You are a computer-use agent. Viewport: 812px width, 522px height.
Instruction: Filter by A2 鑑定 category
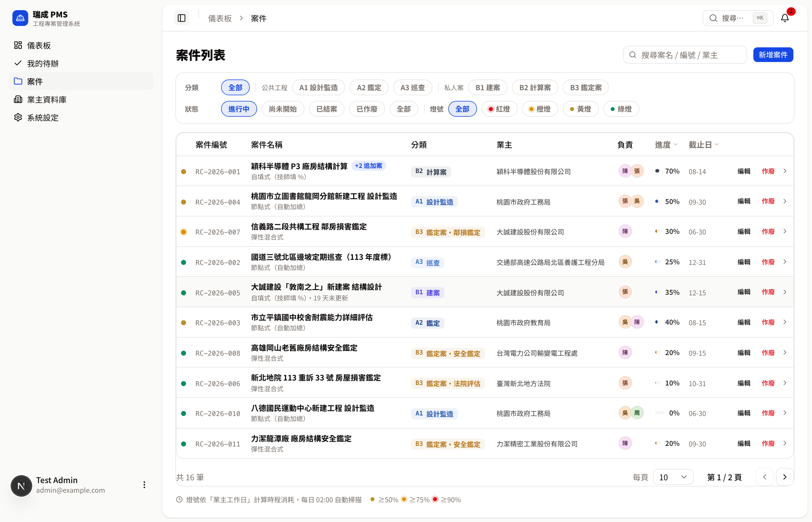tap(369, 87)
